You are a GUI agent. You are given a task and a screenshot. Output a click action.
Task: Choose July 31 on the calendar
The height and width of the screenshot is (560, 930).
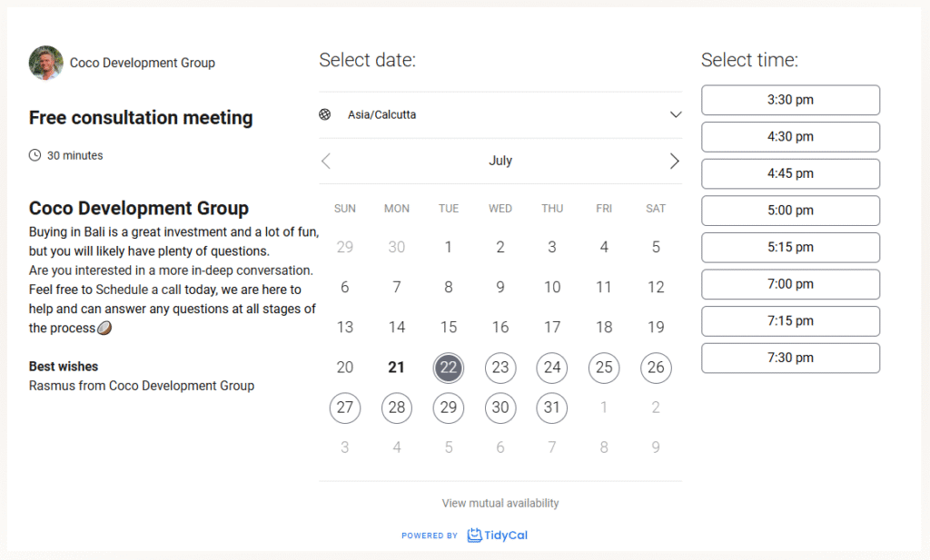point(552,408)
